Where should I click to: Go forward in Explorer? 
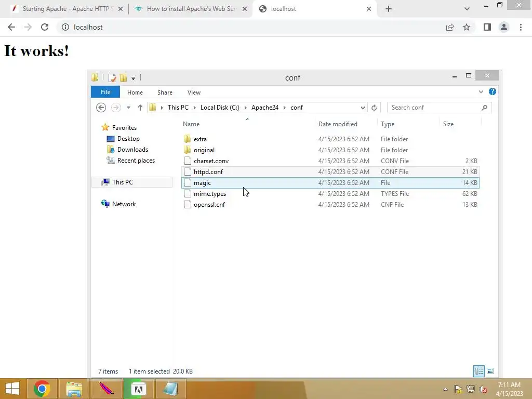(116, 108)
